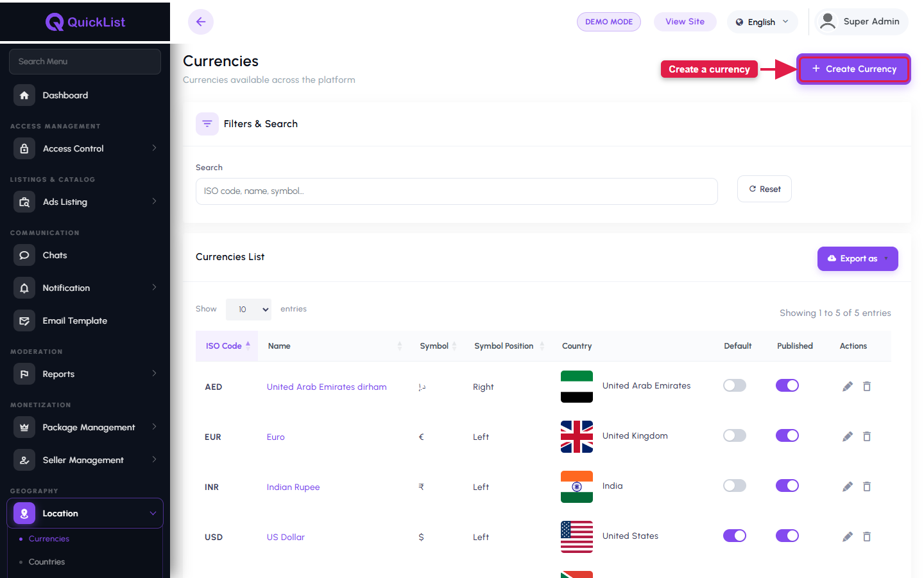Image resolution: width=924 pixels, height=578 pixels.
Task: Click the Reset button
Action: (x=764, y=189)
